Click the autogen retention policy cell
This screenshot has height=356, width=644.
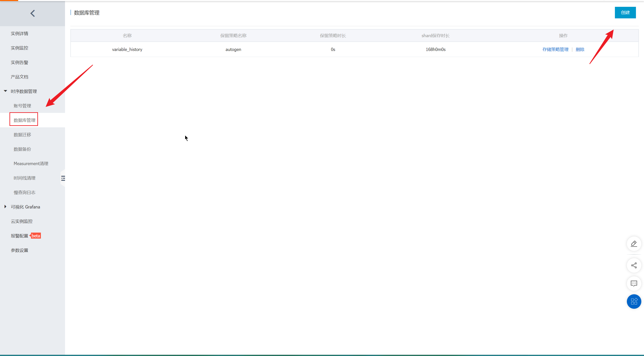pos(233,50)
